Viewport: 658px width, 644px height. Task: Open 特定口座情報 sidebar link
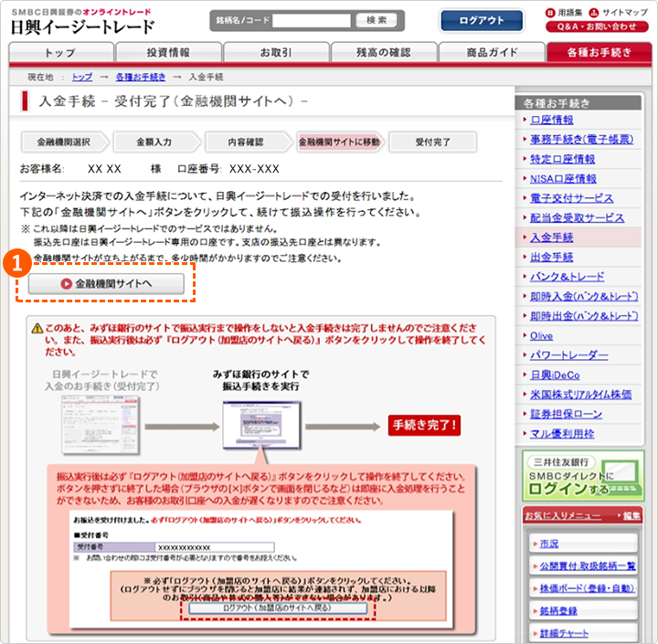[x=562, y=159]
